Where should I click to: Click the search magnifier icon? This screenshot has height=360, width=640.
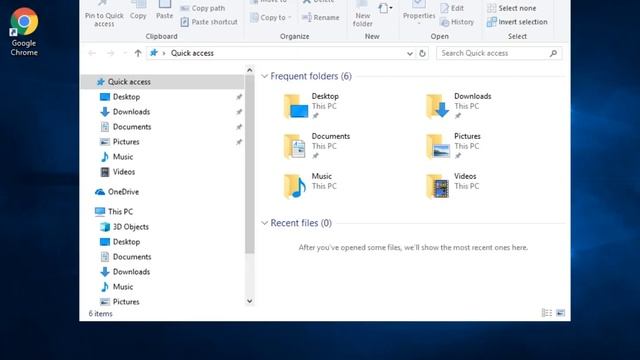pos(553,53)
